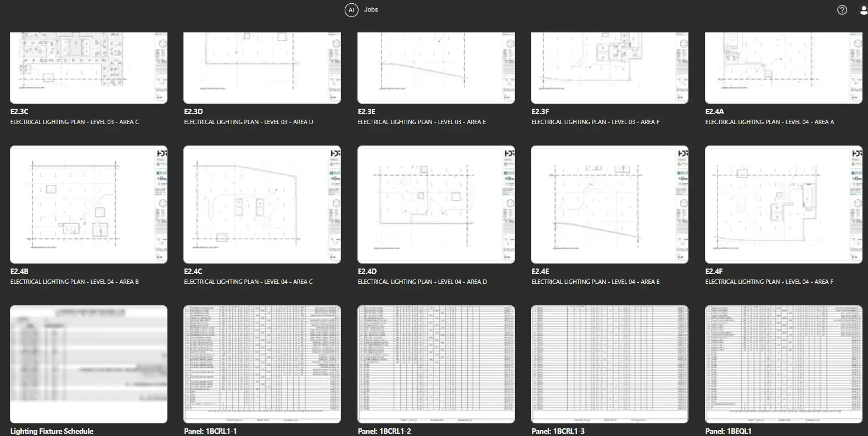Open the E2.4E sheet thumbnail
The height and width of the screenshot is (436, 868).
coord(609,204)
